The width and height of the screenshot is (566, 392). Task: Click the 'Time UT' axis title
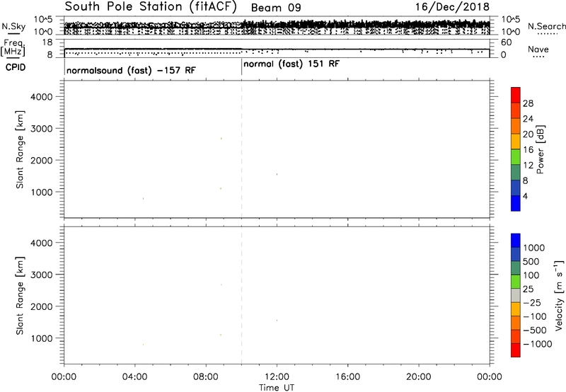(277, 388)
